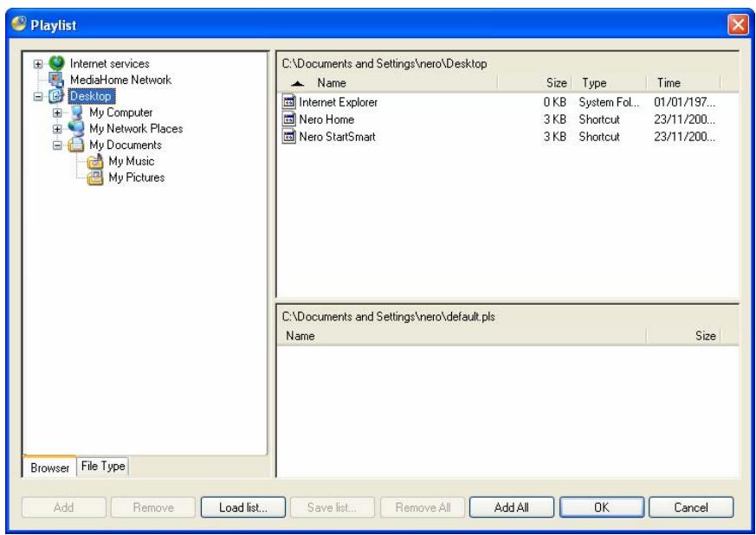The width and height of the screenshot is (756, 535).
Task: Select My Network Places in the tree
Action: pos(136,129)
